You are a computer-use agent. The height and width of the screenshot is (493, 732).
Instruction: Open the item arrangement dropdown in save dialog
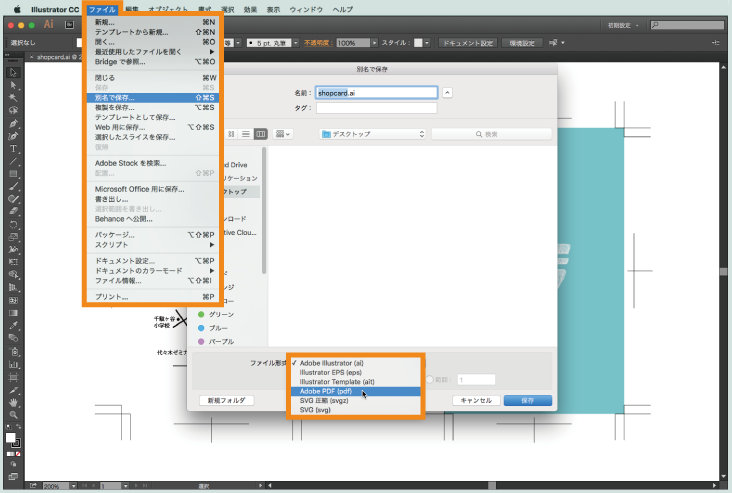[282, 134]
